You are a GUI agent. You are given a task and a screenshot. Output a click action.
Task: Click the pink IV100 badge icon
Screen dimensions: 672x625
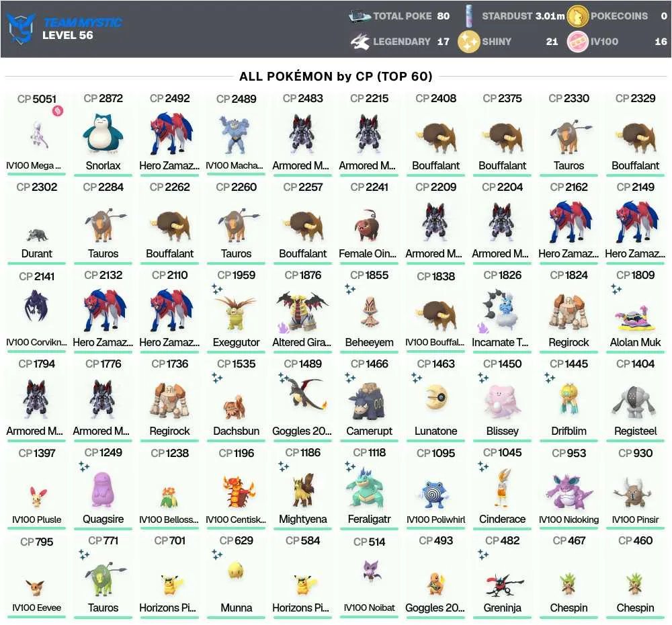[x=577, y=42]
